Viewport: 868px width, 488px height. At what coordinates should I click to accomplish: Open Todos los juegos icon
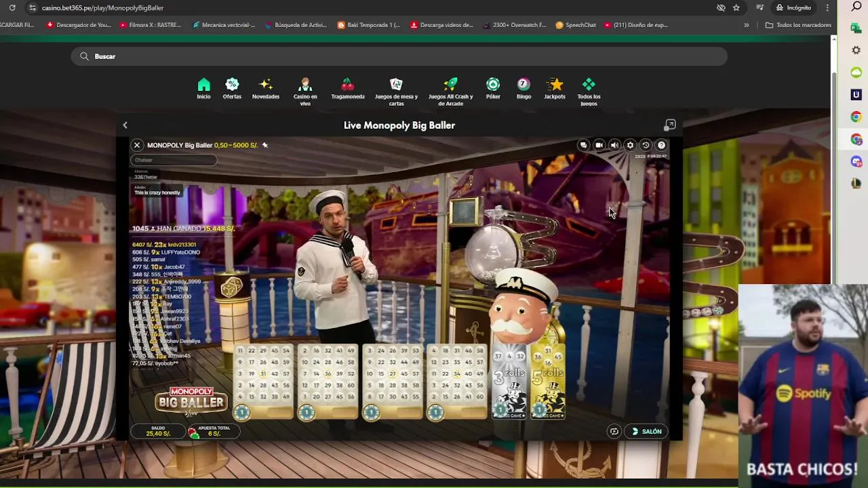click(x=589, y=91)
